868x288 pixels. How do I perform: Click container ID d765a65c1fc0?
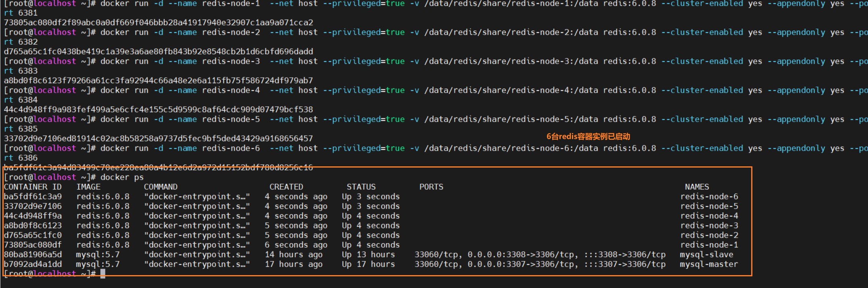(x=33, y=235)
